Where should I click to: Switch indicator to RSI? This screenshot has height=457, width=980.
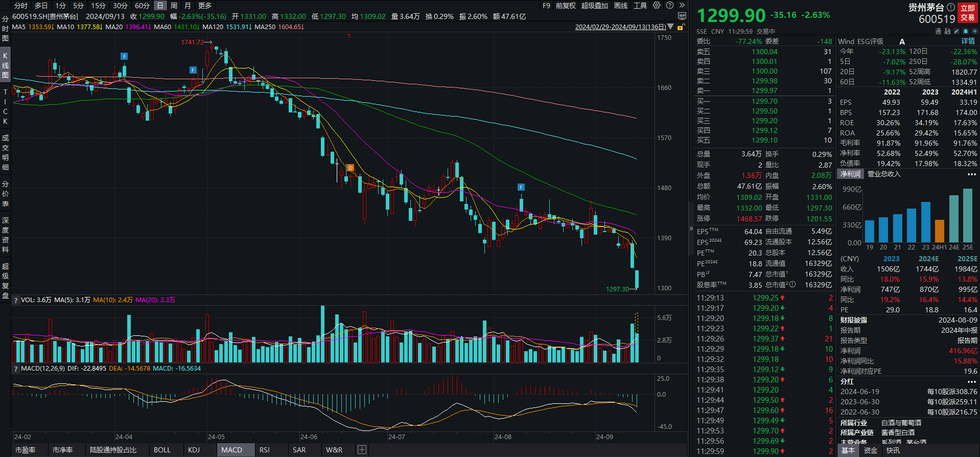pos(265,450)
